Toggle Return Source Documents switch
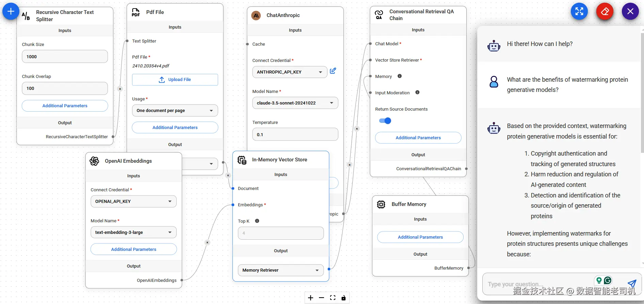Viewport: 644px width, 304px height. tap(385, 121)
